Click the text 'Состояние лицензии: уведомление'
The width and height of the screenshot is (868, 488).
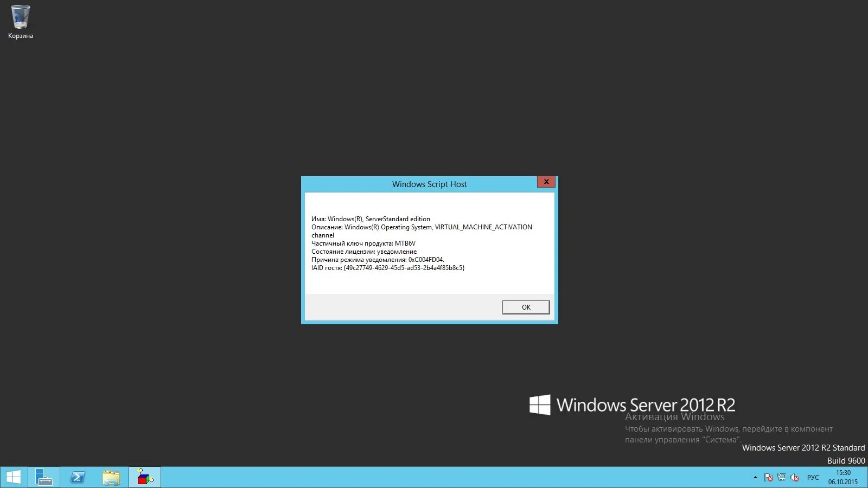(364, 252)
